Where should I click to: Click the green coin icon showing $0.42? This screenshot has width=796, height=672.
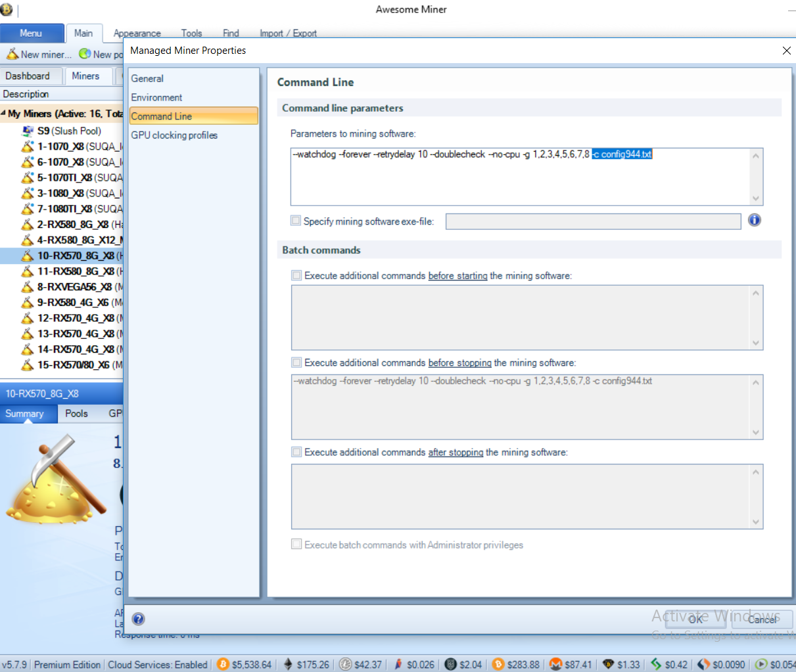(656, 664)
